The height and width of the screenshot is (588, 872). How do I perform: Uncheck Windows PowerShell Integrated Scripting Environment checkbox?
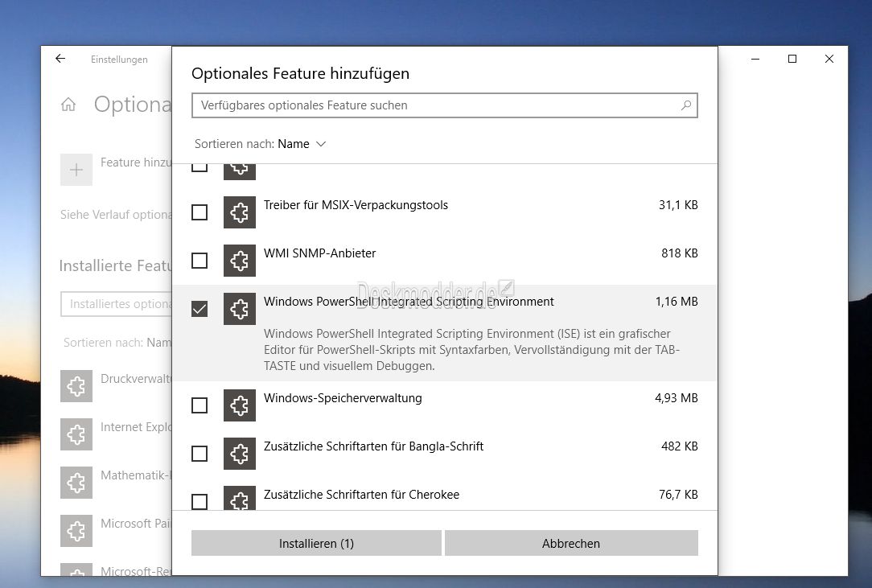point(199,309)
